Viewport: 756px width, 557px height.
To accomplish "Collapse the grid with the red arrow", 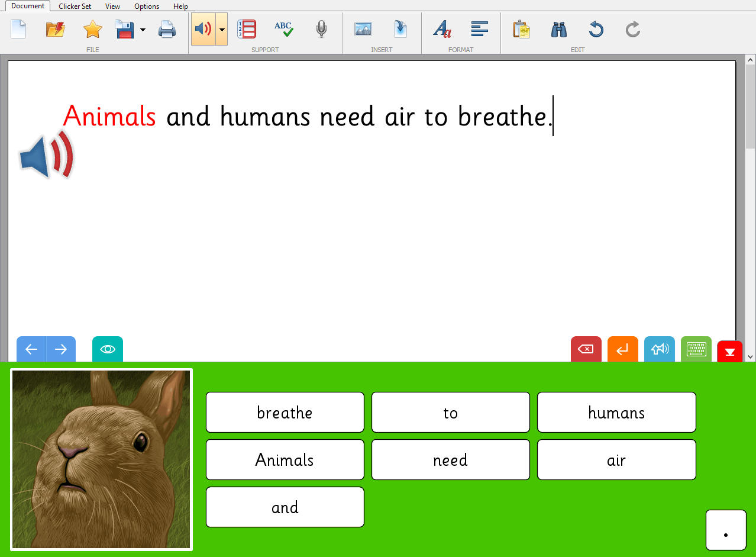I will tap(729, 352).
